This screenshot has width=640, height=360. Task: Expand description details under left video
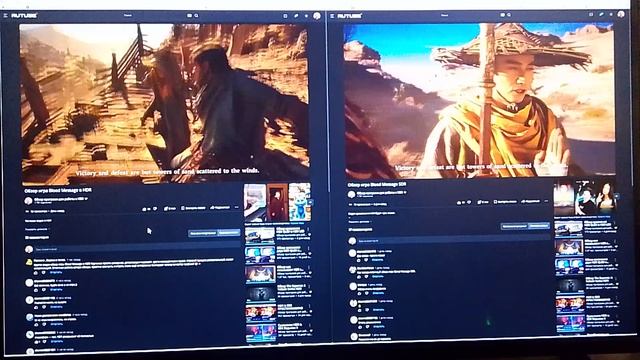pyautogui.click(x=37, y=229)
